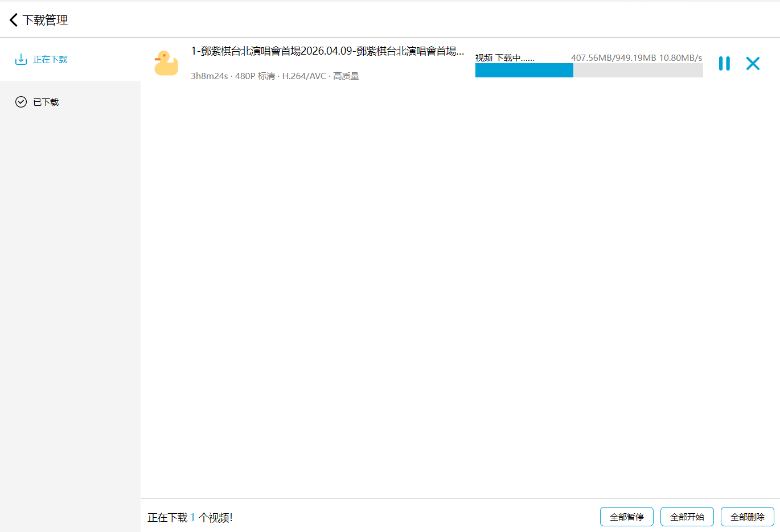Screen dimensions: 780x532
Task: Cancel the download with the X icon
Action: pos(753,63)
